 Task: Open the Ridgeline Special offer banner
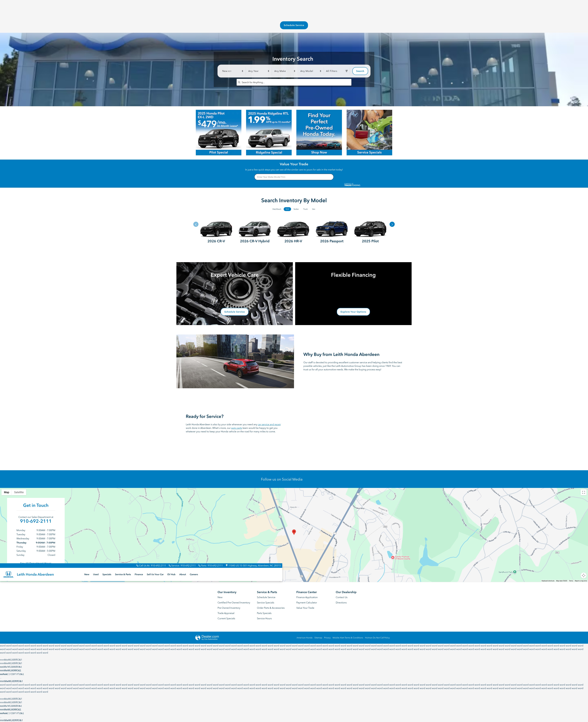[x=269, y=132]
